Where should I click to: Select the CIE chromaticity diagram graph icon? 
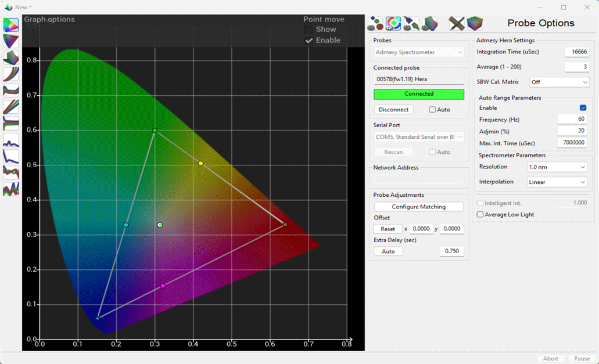(x=11, y=25)
